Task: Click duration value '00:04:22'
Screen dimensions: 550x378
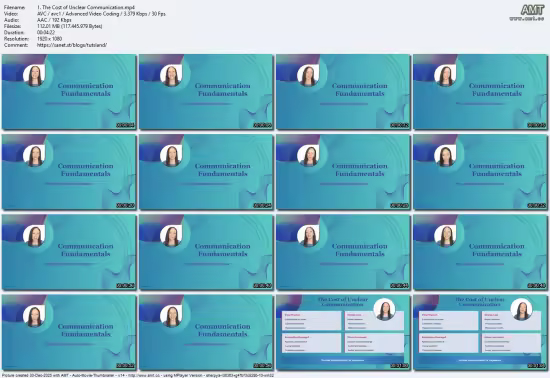Action: (46, 33)
